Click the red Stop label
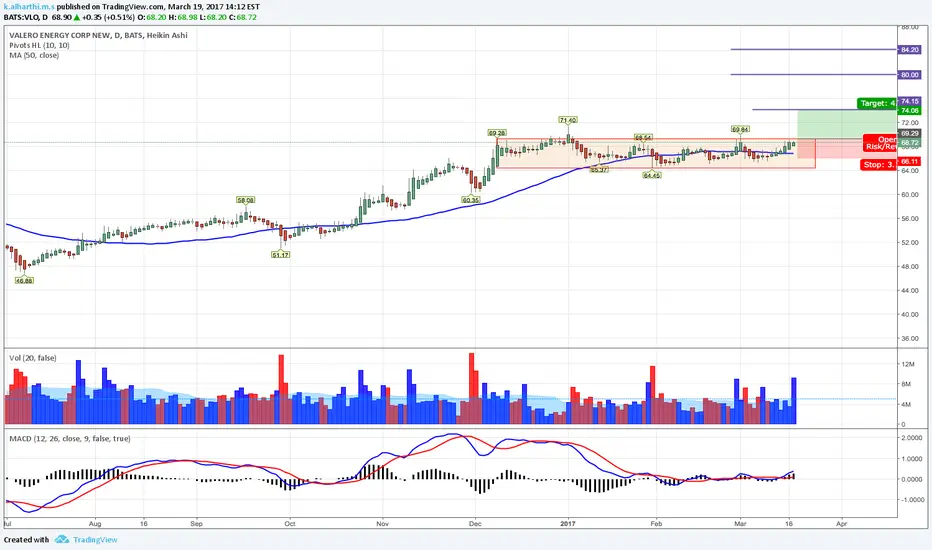Viewport: 932px width, 550px height. click(x=879, y=165)
